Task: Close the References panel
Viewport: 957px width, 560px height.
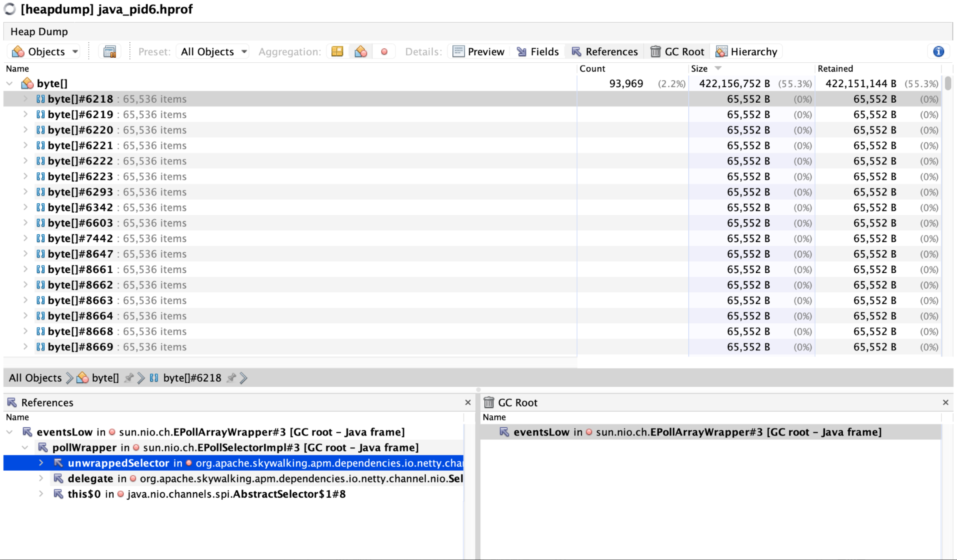Action: pos(468,403)
